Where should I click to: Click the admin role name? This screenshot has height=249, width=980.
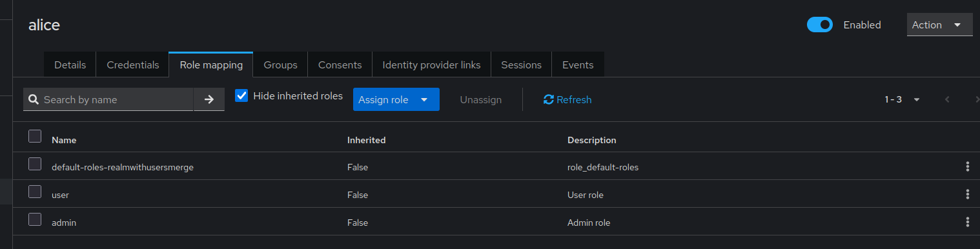pos(64,223)
